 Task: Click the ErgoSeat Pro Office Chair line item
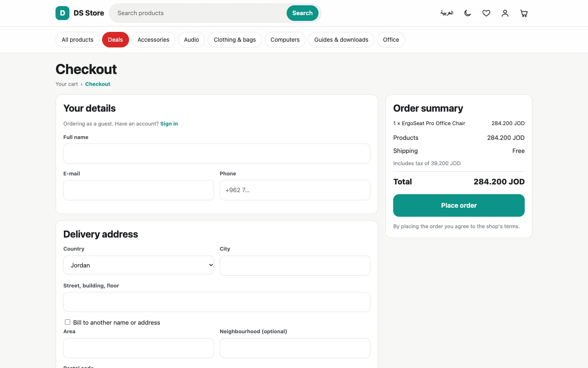pos(459,123)
